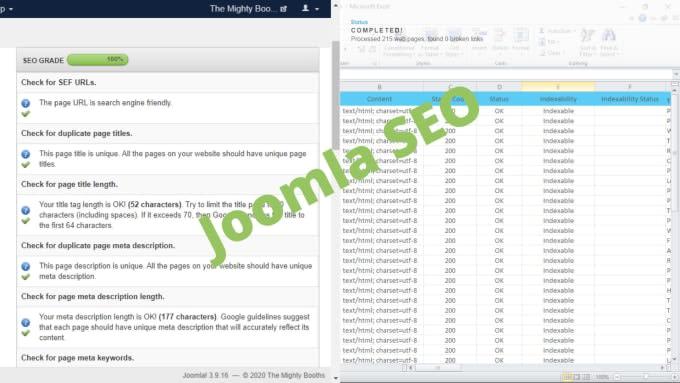Click the Excel vertical scrollbar down arrow

pyautogui.click(x=674, y=359)
